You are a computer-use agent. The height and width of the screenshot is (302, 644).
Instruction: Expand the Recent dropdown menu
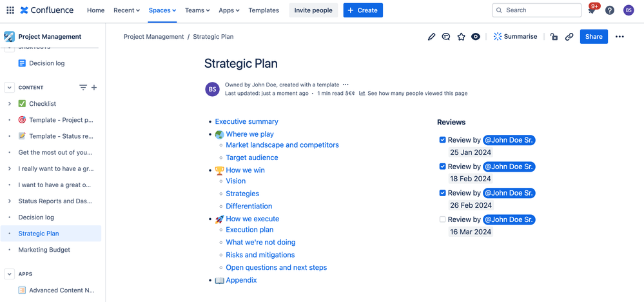click(126, 10)
